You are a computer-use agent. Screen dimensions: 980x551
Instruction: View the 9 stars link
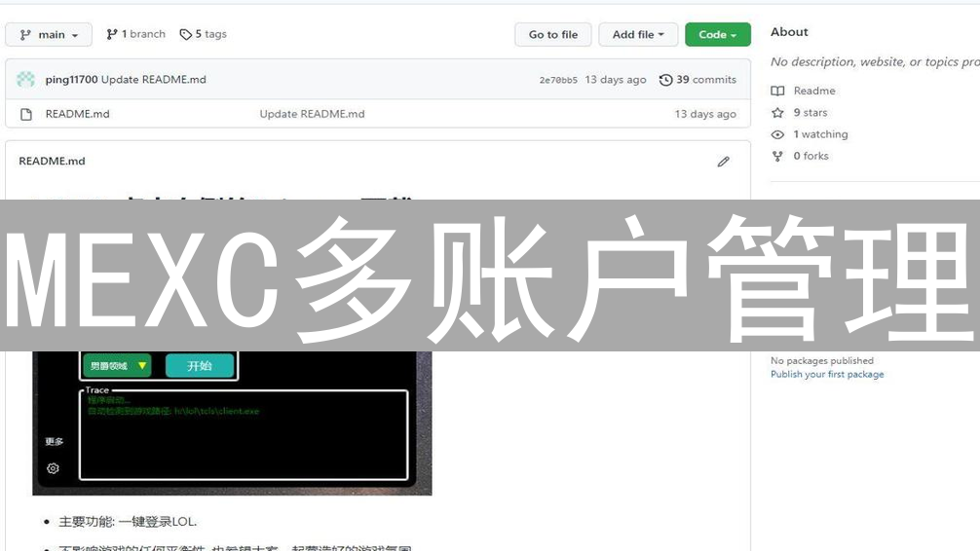[x=810, y=113]
